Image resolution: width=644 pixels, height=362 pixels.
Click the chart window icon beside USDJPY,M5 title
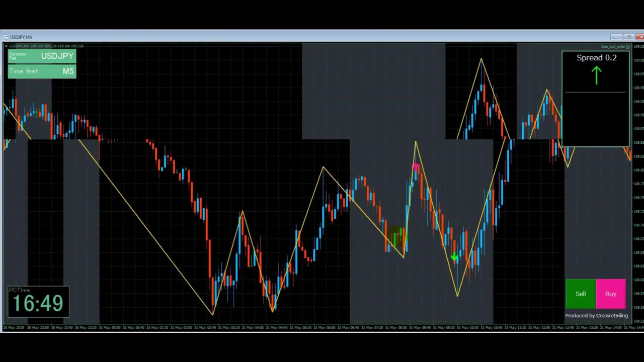pos(6,37)
